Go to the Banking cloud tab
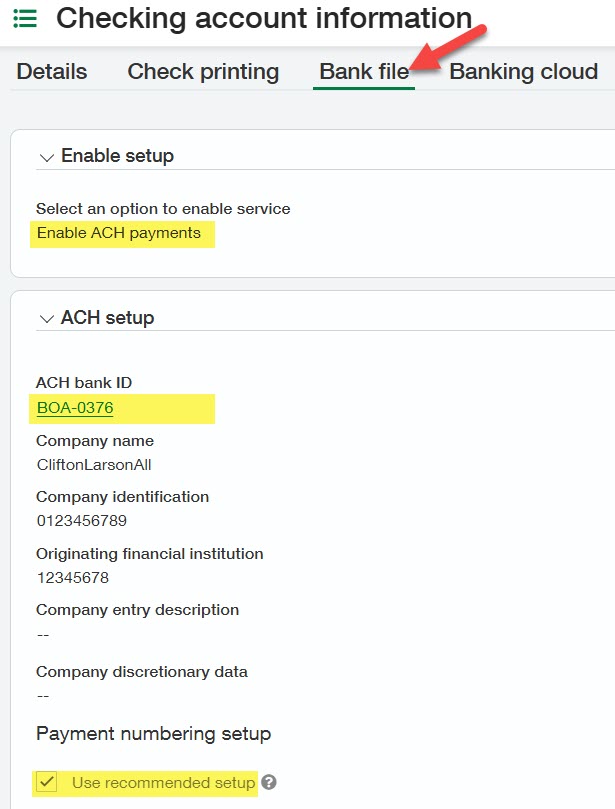This screenshot has width=615, height=809. coord(523,71)
